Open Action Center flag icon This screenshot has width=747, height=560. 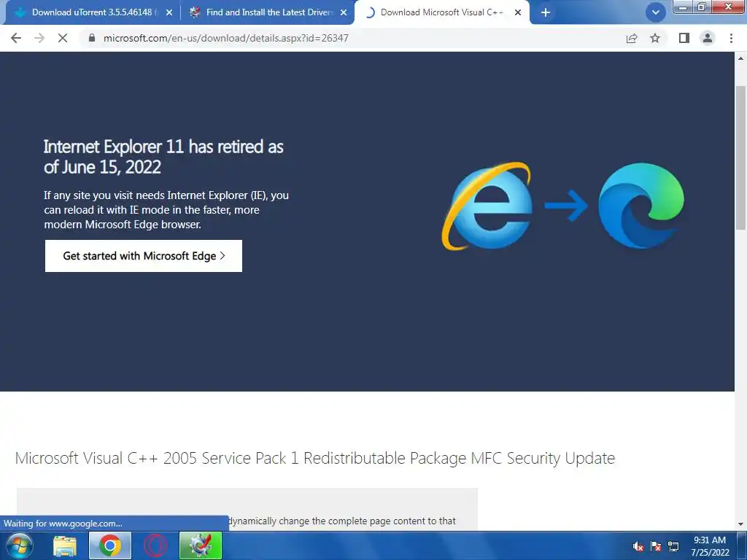tap(656, 546)
